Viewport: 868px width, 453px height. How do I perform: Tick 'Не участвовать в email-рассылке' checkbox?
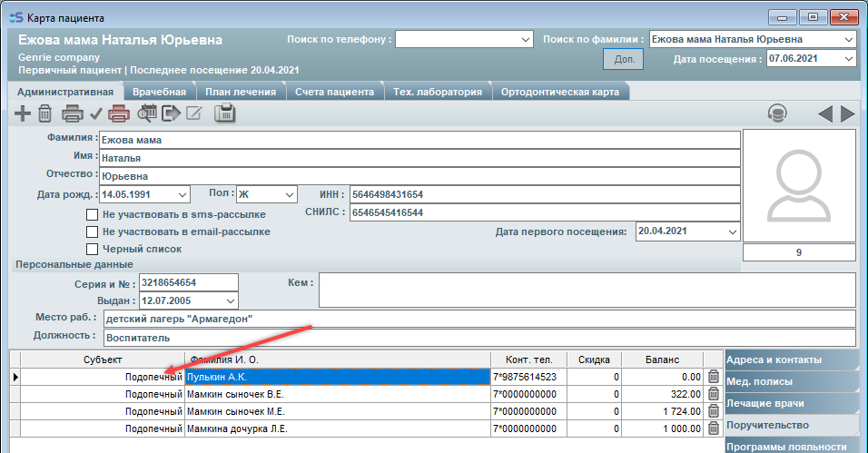(x=92, y=231)
